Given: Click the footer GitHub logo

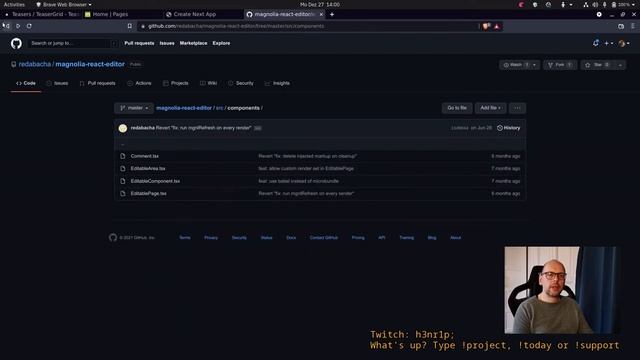Looking at the screenshot, I should (113, 238).
